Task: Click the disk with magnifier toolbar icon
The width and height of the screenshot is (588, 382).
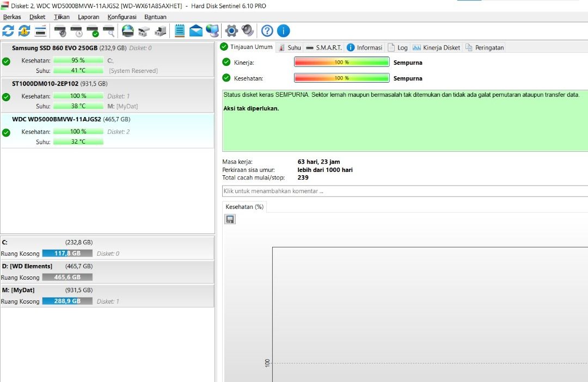Action: (109, 31)
